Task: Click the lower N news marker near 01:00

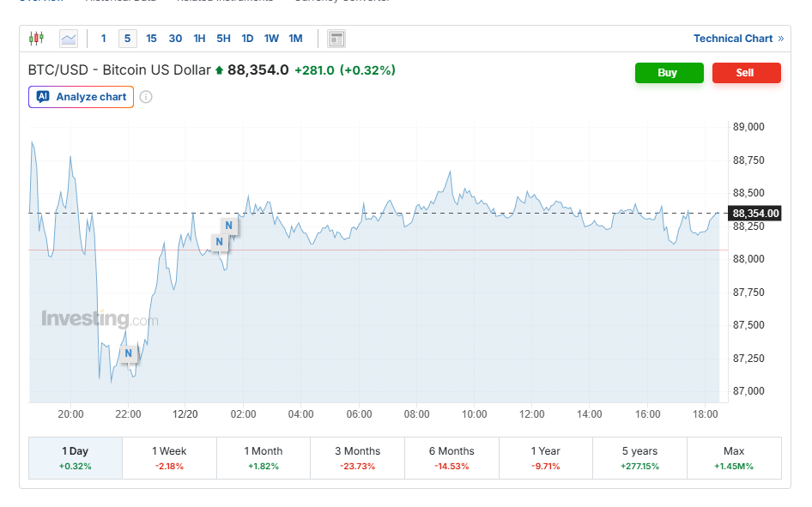Action: [x=219, y=243]
